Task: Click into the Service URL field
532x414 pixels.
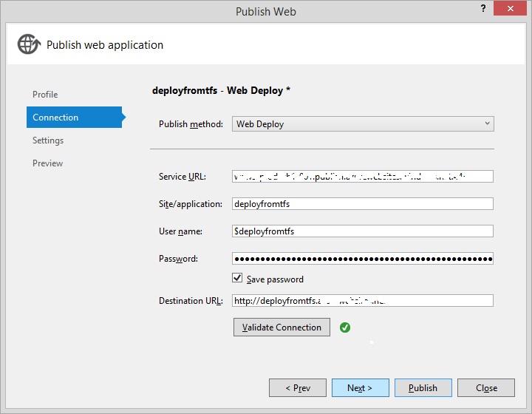Action: tap(362, 177)
